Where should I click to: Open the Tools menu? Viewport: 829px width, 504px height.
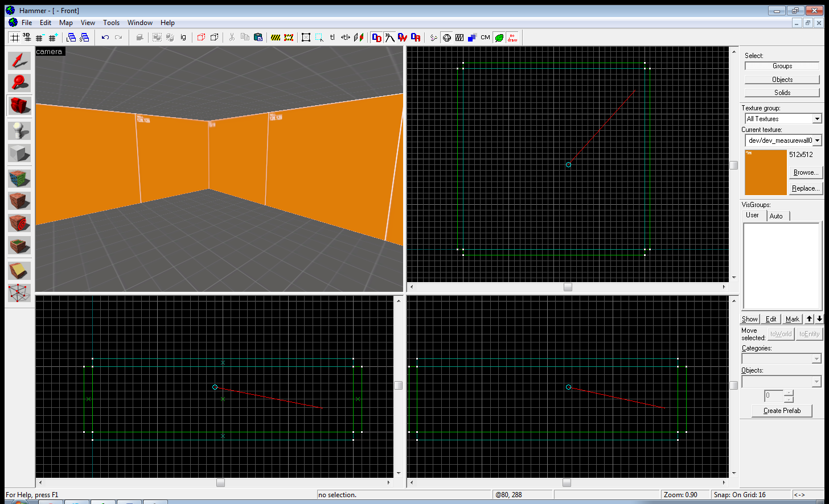tap(111, 23)
